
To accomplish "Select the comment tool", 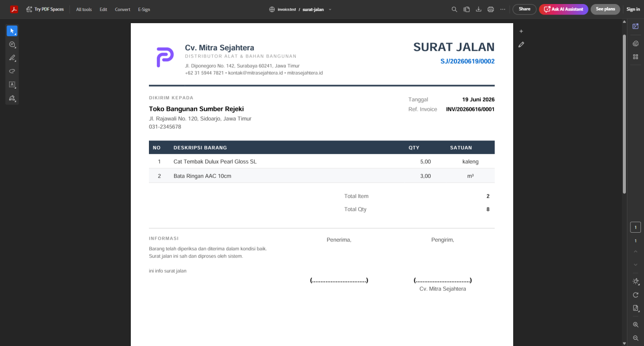I will pos(12,44).
